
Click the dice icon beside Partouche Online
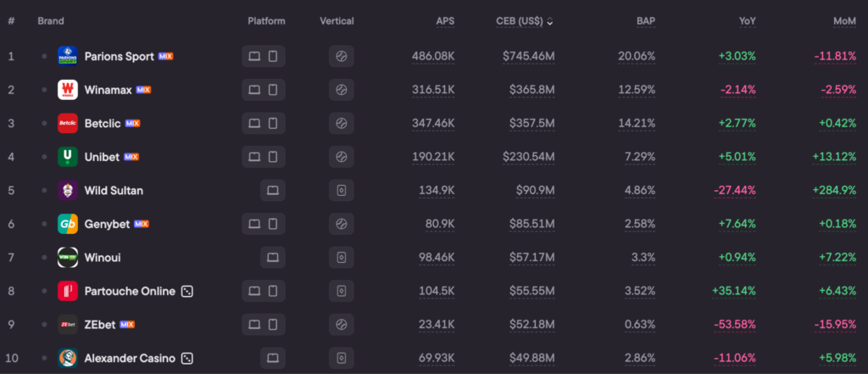coord(187,291)
